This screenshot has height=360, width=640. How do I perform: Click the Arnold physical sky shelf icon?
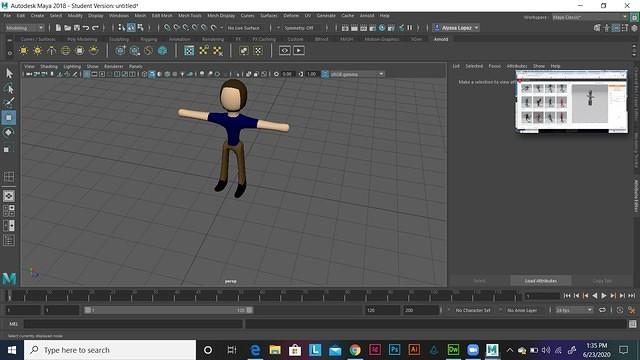click(93, 51)
